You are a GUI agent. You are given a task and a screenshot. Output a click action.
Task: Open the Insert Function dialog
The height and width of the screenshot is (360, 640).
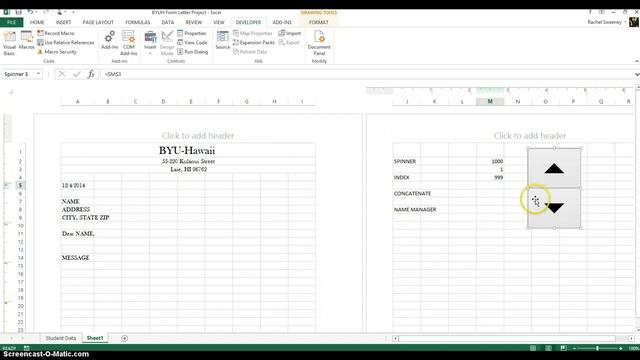click(x=91, y=74)
